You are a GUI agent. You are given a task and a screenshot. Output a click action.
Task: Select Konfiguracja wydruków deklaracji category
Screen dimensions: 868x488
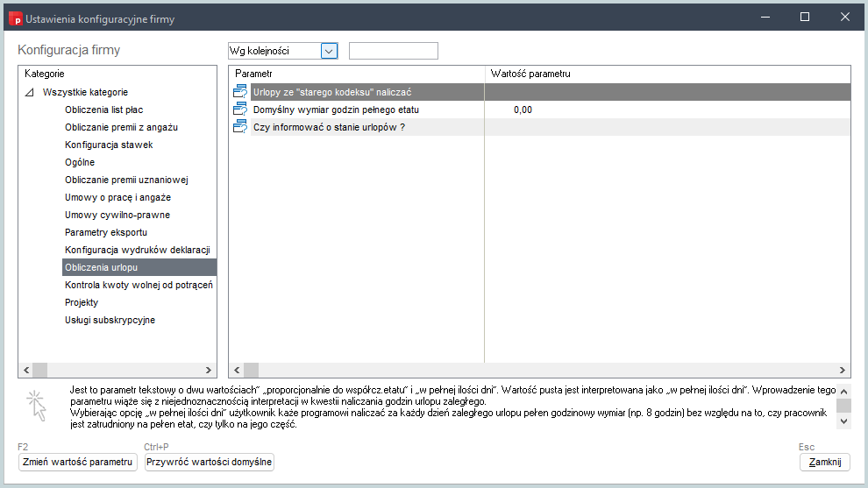click(138, 250)
